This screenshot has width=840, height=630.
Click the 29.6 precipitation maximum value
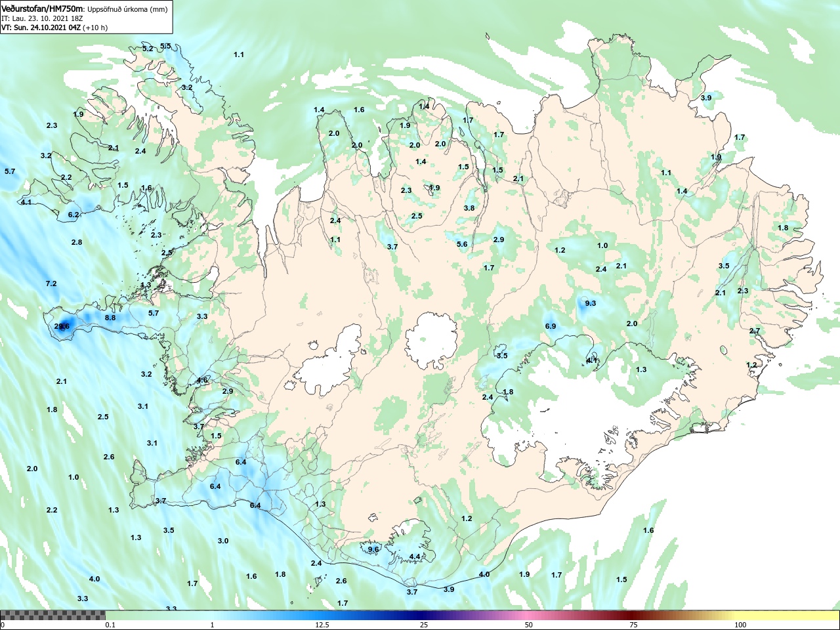62,326
